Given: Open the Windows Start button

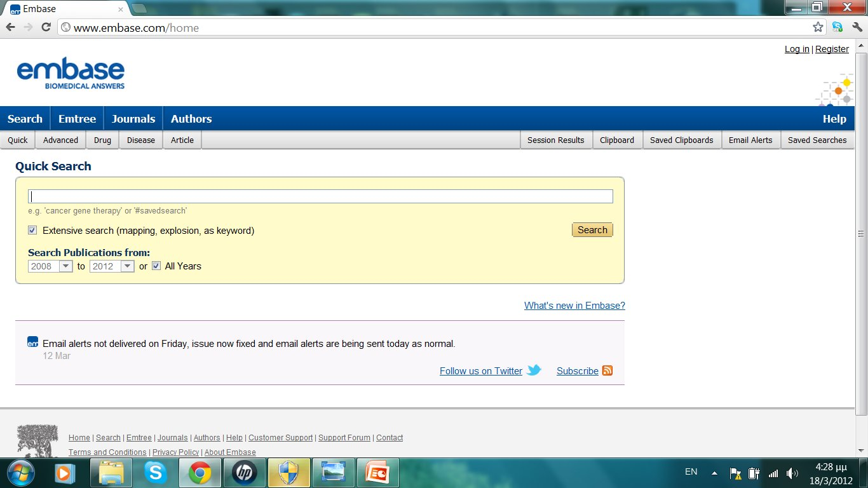Looking at the screenshot, I should [20, 473].
